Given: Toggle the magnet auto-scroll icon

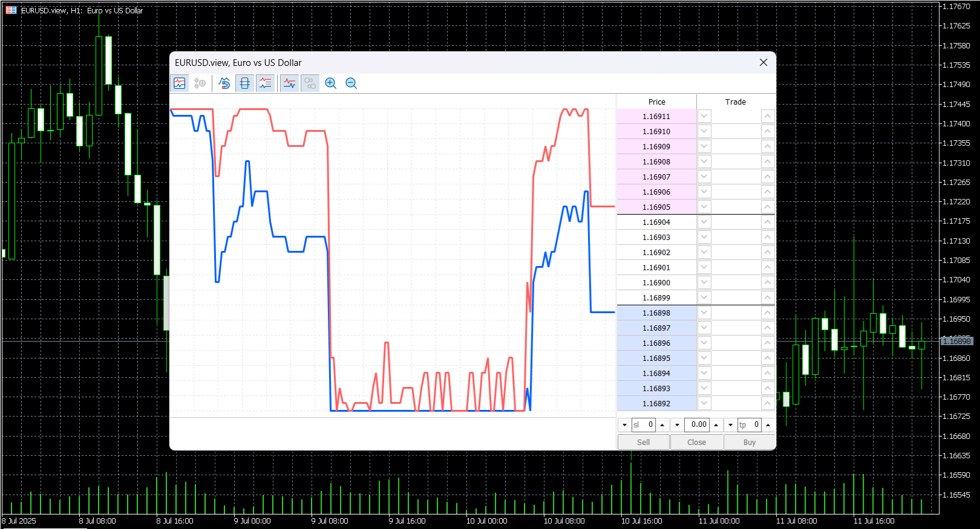Looking at the screenshot, I should click(224, 83).
